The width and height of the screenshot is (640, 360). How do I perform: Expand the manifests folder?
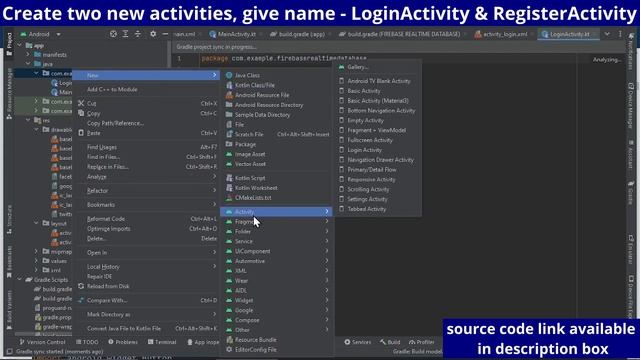pyautogui.click(x=28, y=54)
